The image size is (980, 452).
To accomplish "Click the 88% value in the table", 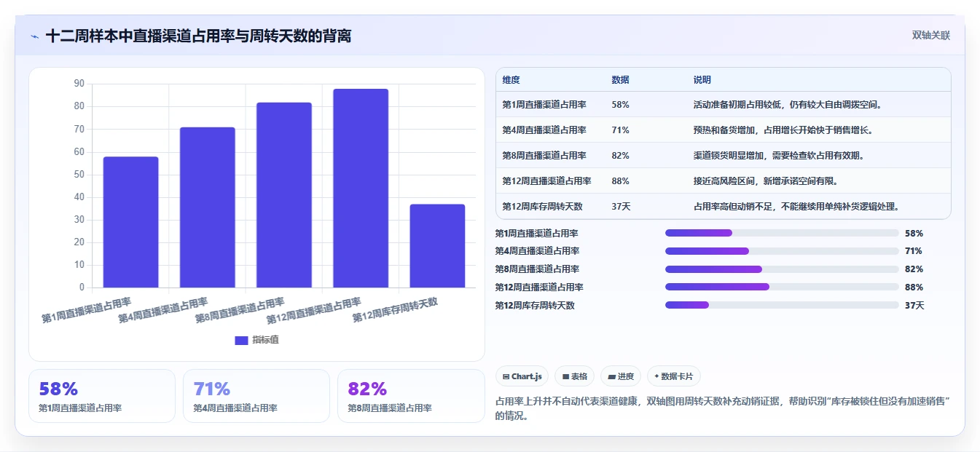I will point(620,181).
